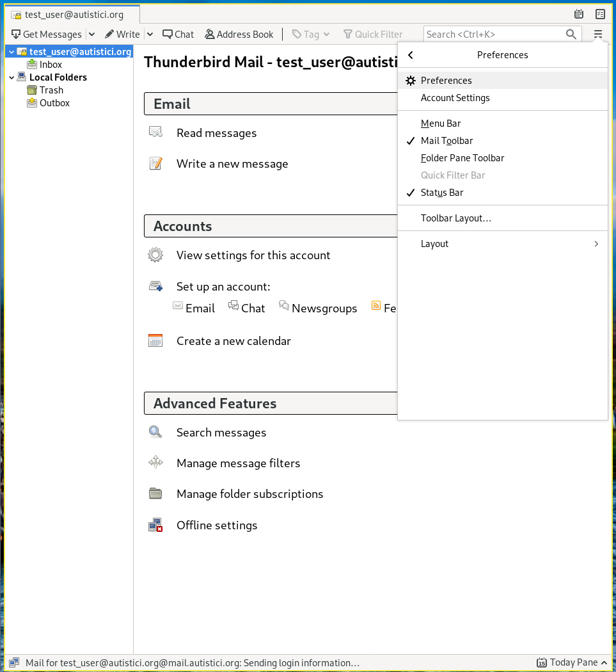Image resolution: width=616 pixels, height=672 pixels.
Task: Open the tasks tab icon
Action: (x=600, y=14)
